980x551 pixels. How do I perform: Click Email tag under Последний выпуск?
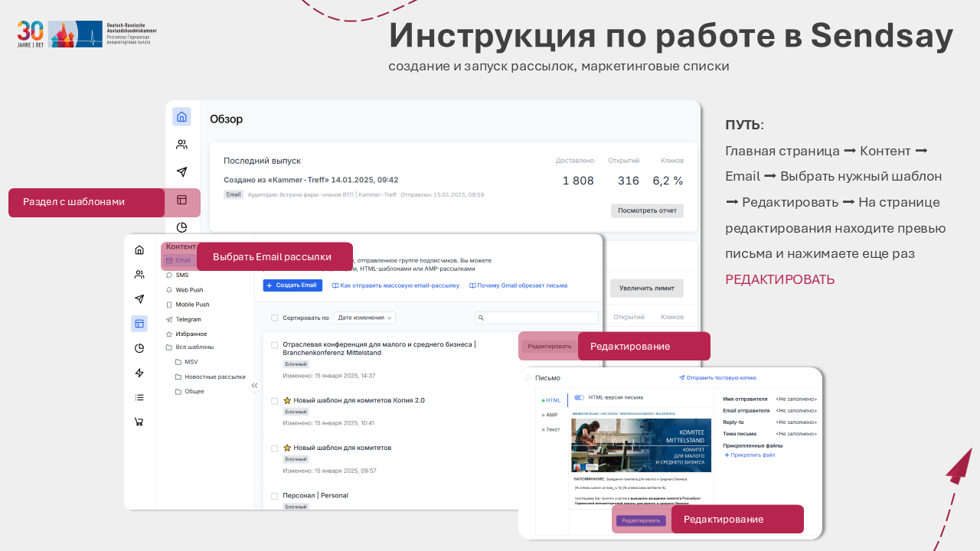(234, 194)
